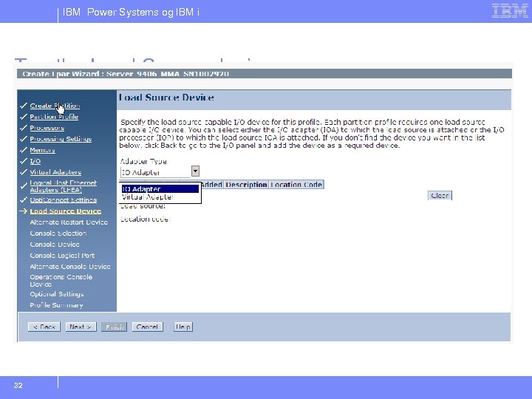Click the Location Code column header

[296, 185]
